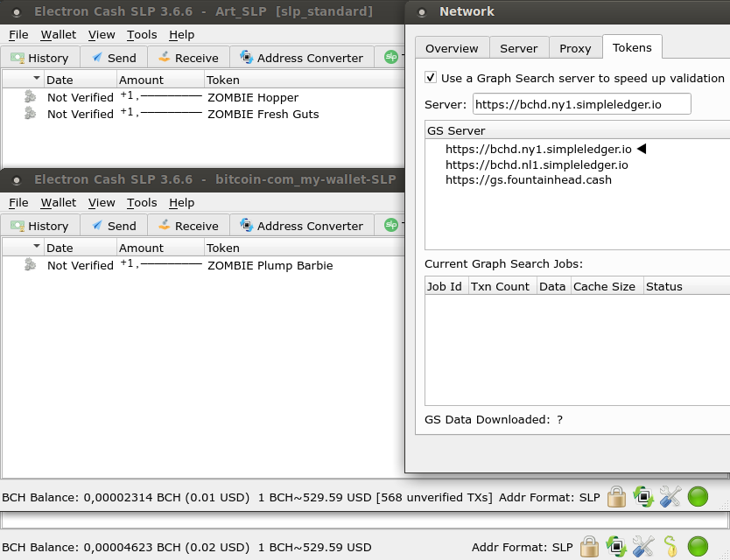The height and width of the screenshot is (560, 730).
Task: Toggle Use a Graph Search server checkbox
Action: coord(431,77)
